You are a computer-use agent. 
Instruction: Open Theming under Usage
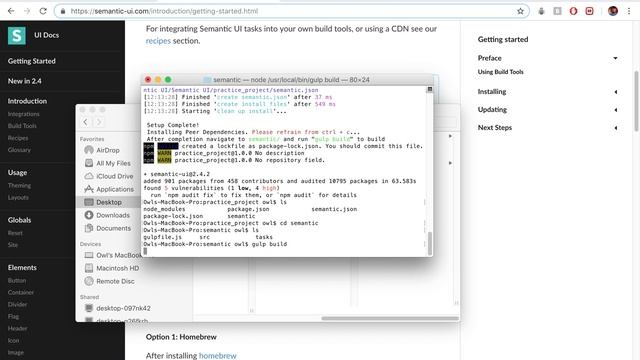(19, 185)
